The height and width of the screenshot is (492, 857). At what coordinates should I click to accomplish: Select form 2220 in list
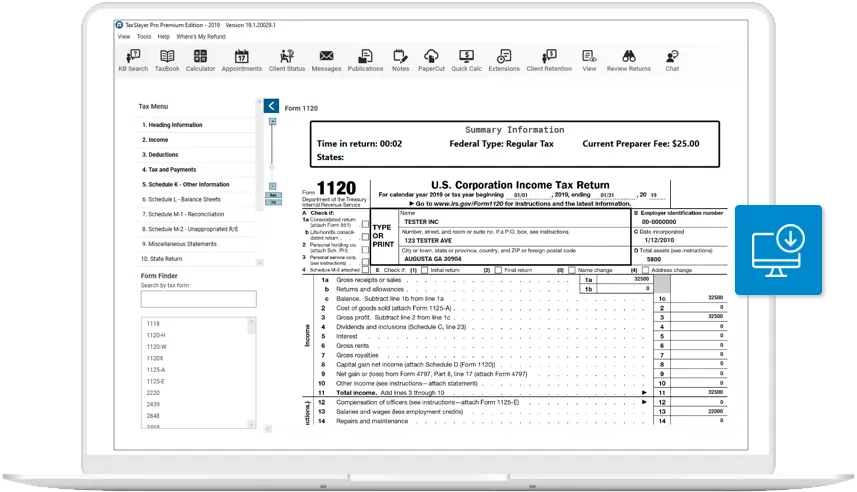153,393
